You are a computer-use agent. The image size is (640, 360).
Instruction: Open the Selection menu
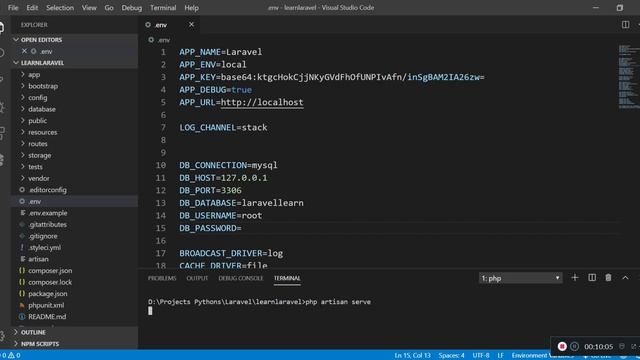[60, 8]
